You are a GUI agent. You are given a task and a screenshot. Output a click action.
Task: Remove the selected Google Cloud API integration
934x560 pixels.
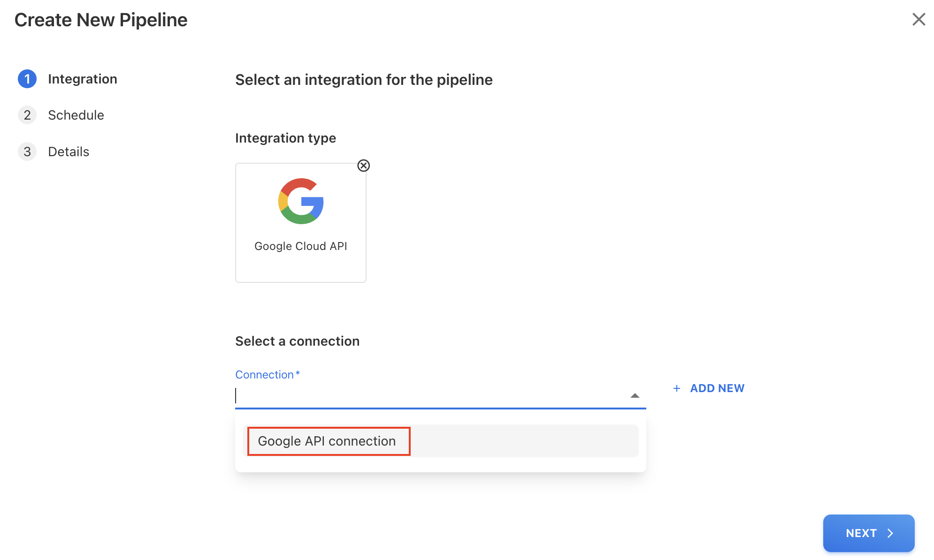(363, 166)
